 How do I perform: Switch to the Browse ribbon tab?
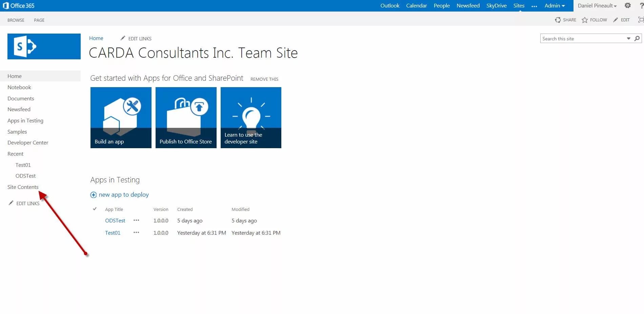tap(16, 20)
